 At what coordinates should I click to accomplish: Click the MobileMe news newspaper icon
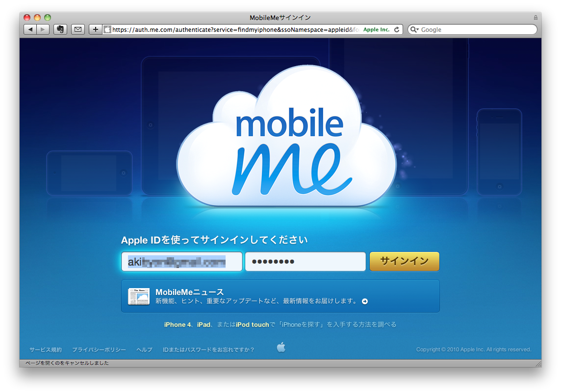[x=139, y=296]
